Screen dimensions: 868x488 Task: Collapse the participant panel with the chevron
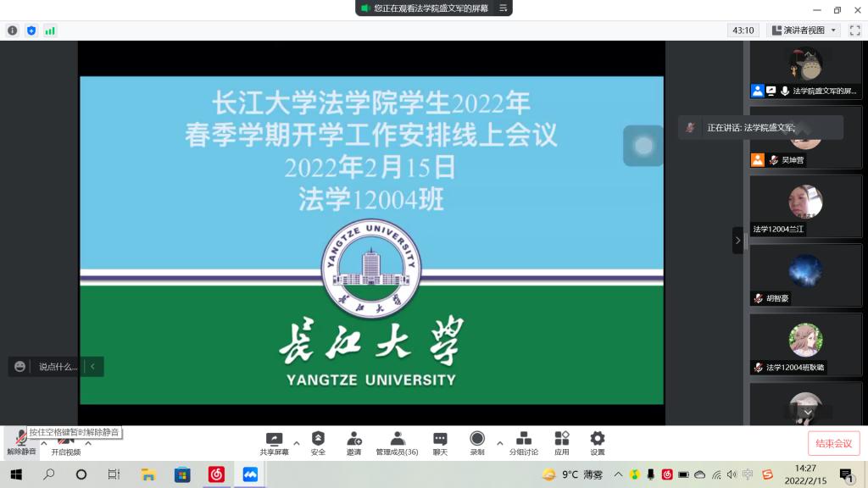point(738,240)
